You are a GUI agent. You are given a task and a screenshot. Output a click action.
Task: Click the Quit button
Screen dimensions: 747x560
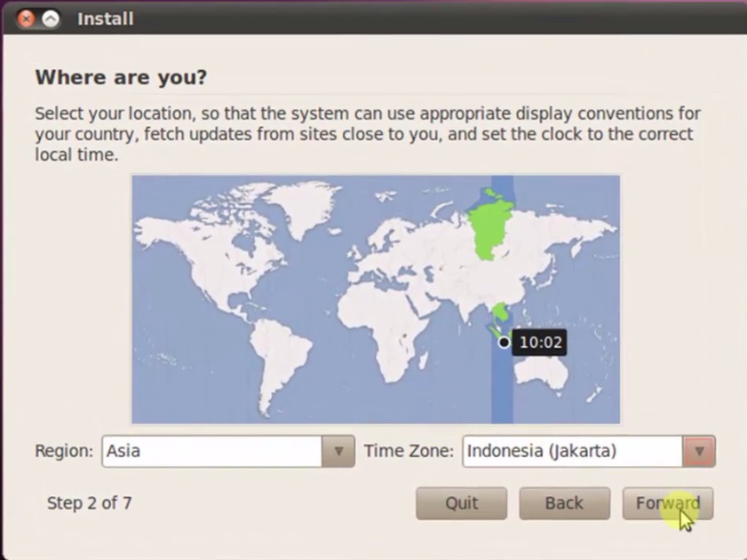[461, 502]
